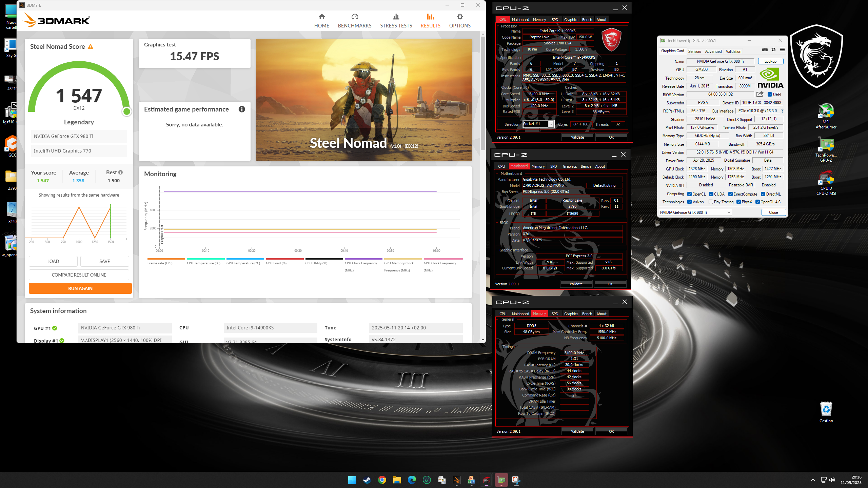868x488 pixels.
Task: Open the HOME section in 3DMark
Action: point(321,21)
